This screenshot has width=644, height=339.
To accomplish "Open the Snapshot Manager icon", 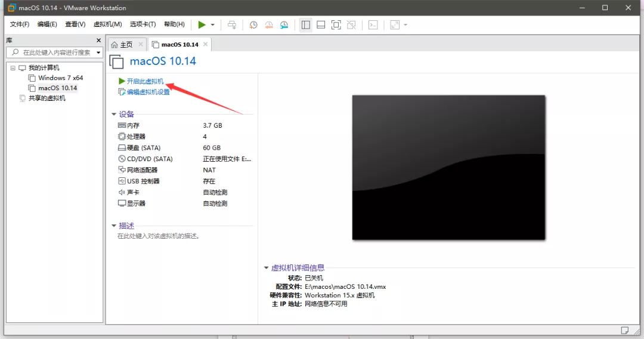I will click(x=284, y=24).
